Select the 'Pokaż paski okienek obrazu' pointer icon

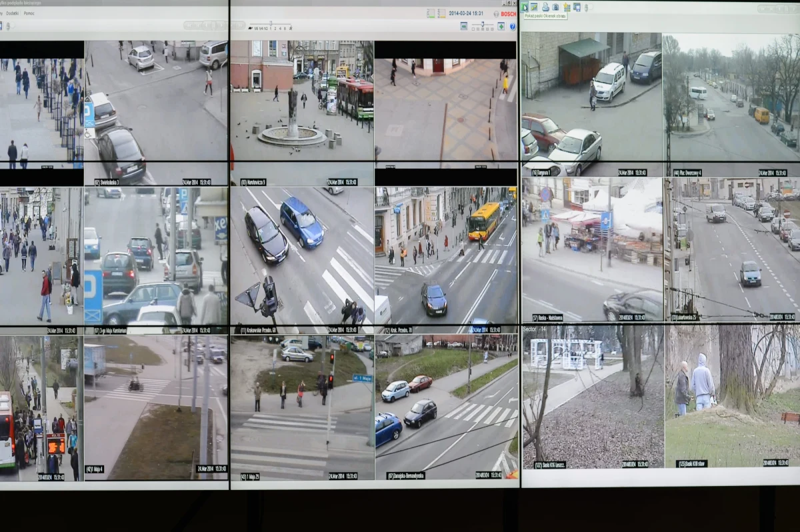(525, 6)
